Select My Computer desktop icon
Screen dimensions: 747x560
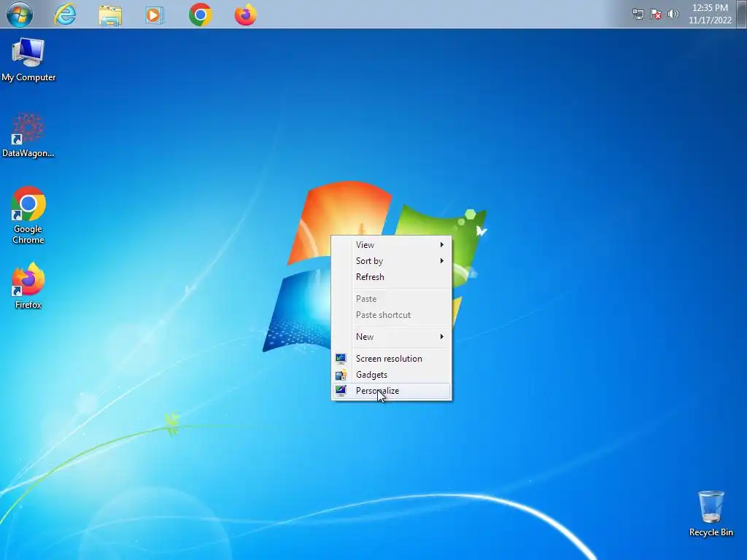(28, 60)
